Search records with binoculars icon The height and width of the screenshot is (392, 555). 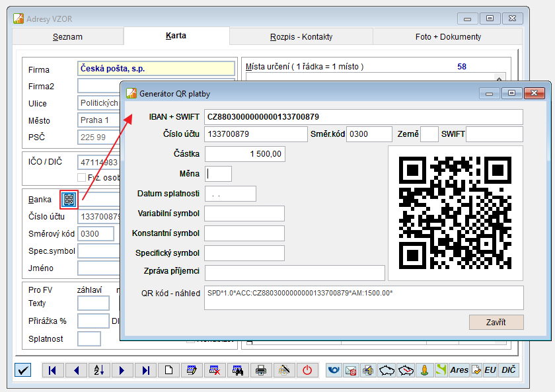point(238,370)
